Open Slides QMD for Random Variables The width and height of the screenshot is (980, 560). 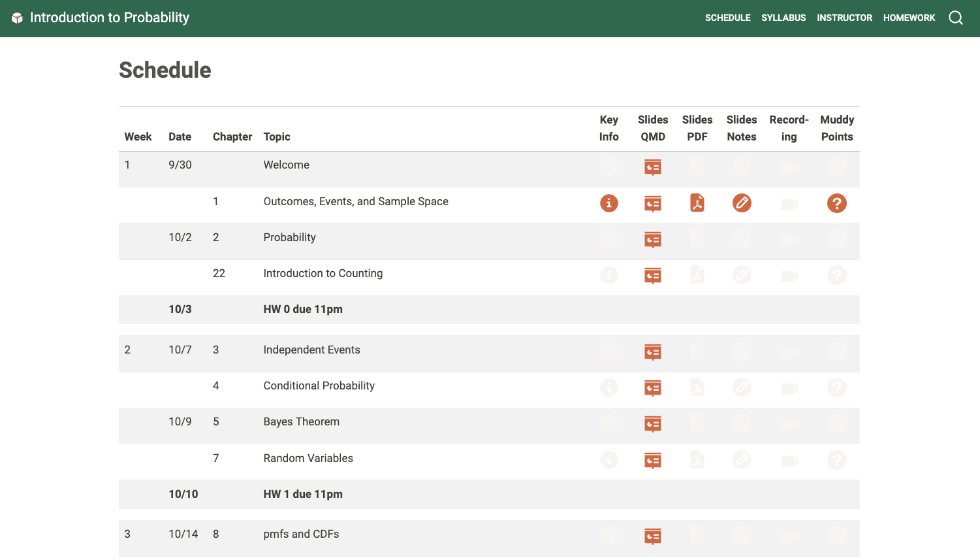[x=653, y=461]
